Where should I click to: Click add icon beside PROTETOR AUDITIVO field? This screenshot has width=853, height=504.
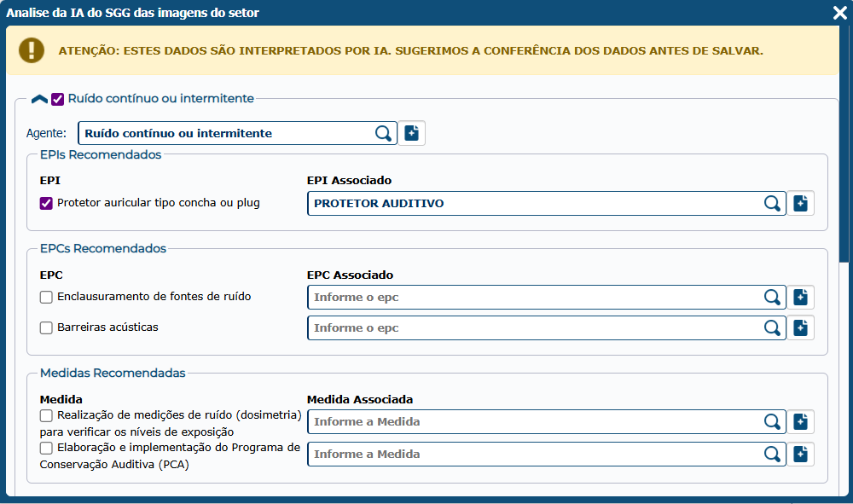coord(800,203)
